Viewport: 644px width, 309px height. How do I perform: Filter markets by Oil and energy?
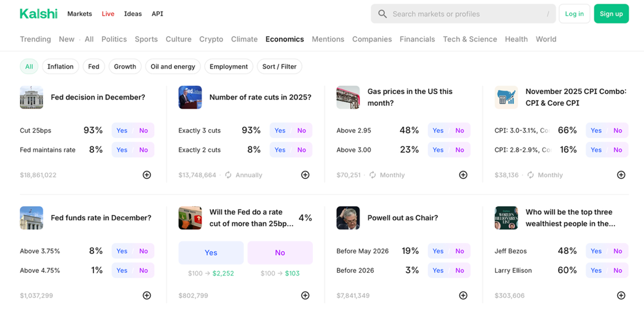(x=173, y=66)
